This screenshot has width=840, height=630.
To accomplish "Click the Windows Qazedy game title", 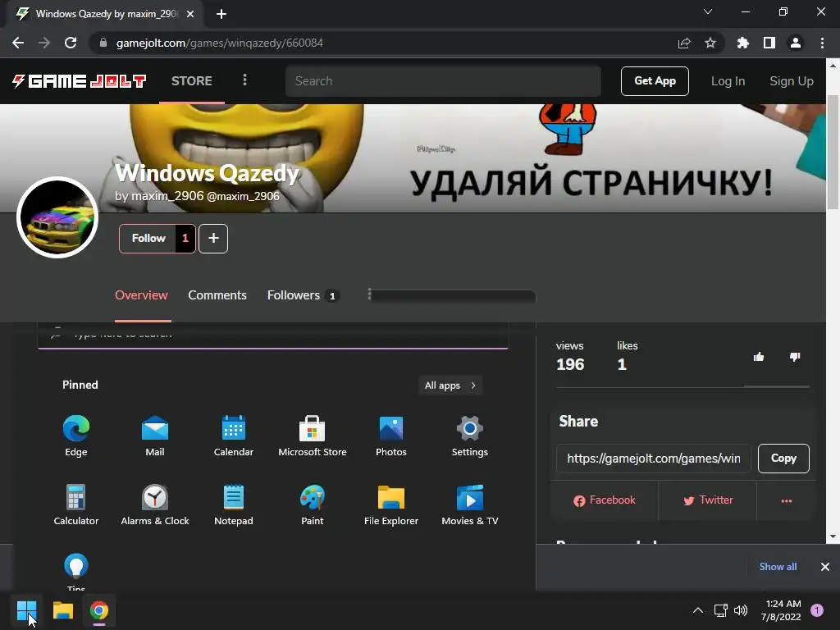I will pyautogui.click(x=208, y=173).
